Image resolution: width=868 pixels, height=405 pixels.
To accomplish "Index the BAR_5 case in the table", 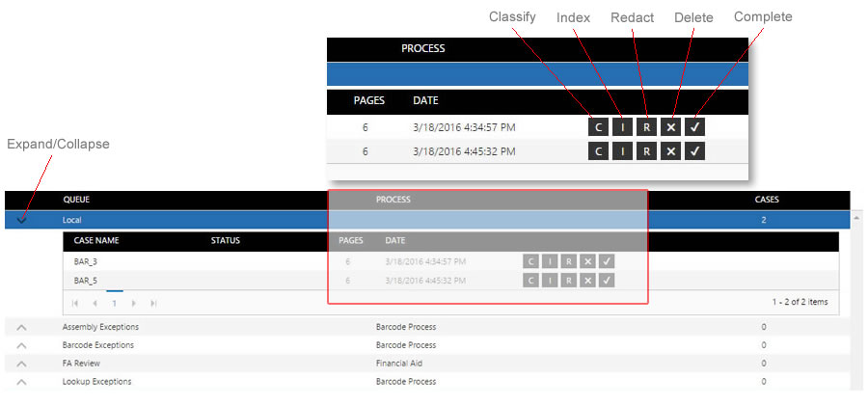I will click(549, 281).
